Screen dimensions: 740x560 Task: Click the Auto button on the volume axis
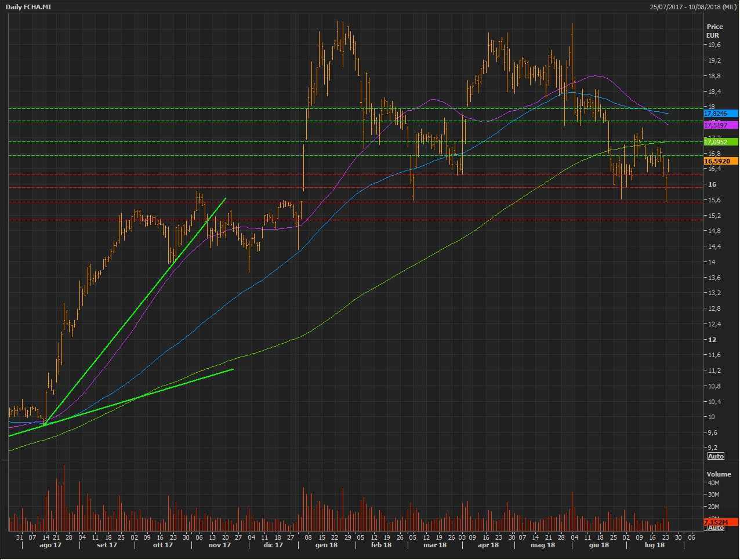tap(716, 528)
